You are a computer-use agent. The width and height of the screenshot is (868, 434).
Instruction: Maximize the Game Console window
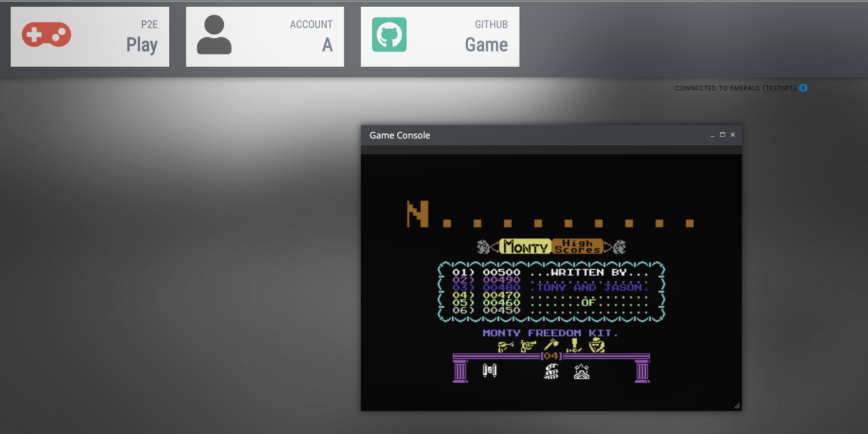click(722, 135)
